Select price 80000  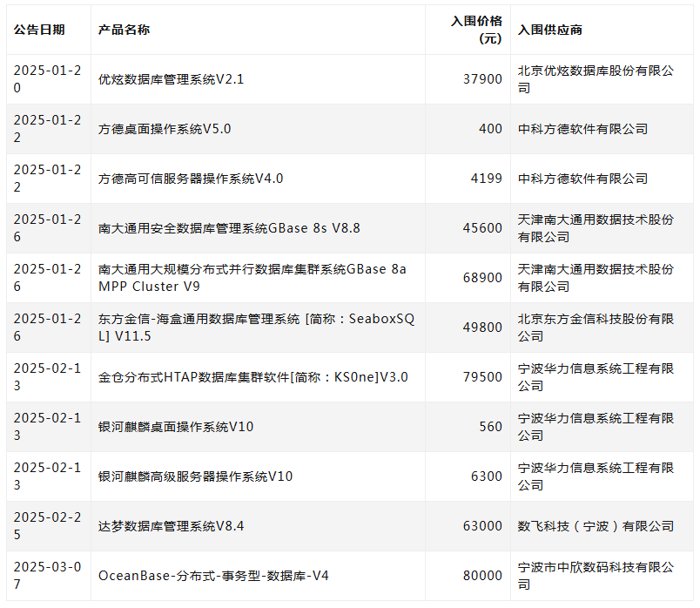click(482, 576)
